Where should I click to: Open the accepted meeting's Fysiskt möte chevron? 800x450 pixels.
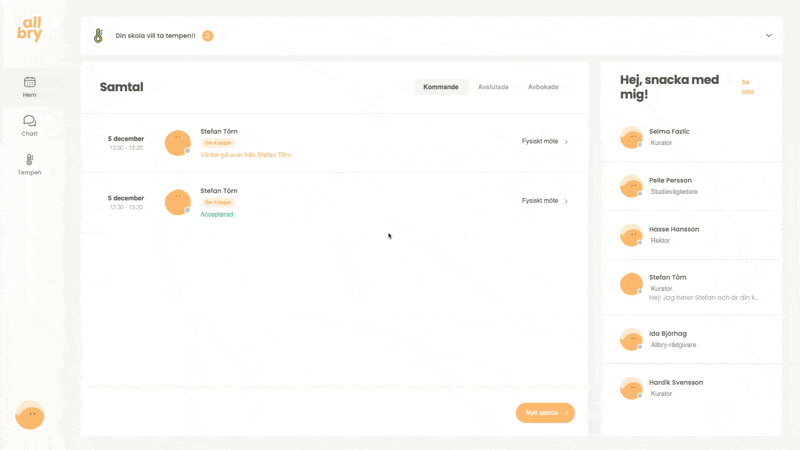coord(566,201)
